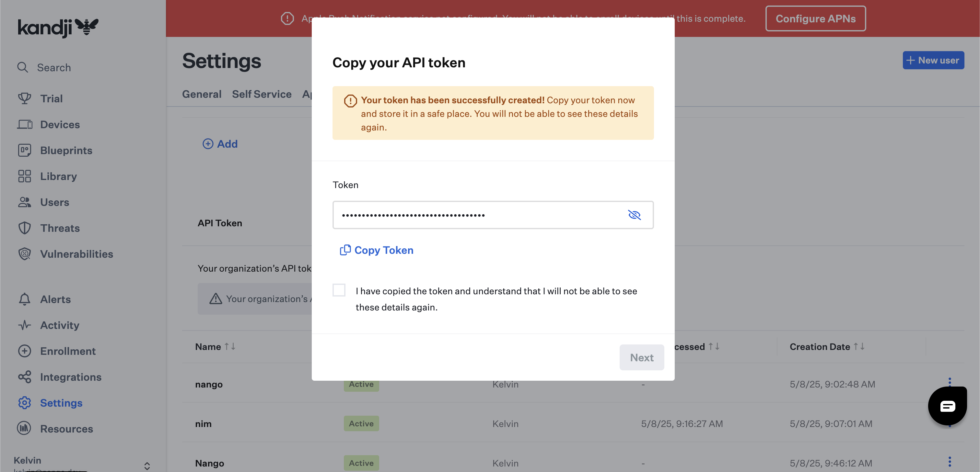Switch to the General settings tab

point(202,94)
